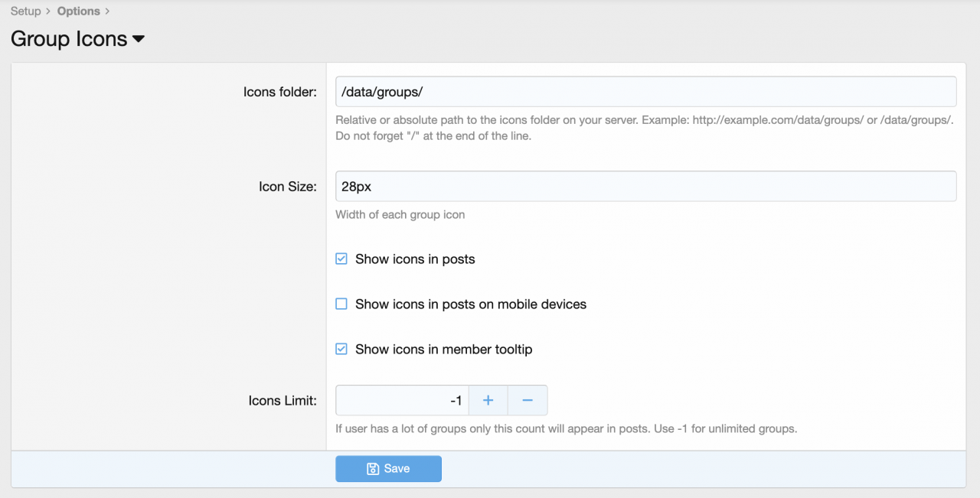Image resolution: width=980 pixels, height=498 pixels.
Task: Uncheck the Show icons in posts checkbox
Action: pyautogui.click(x=341, y=259)
